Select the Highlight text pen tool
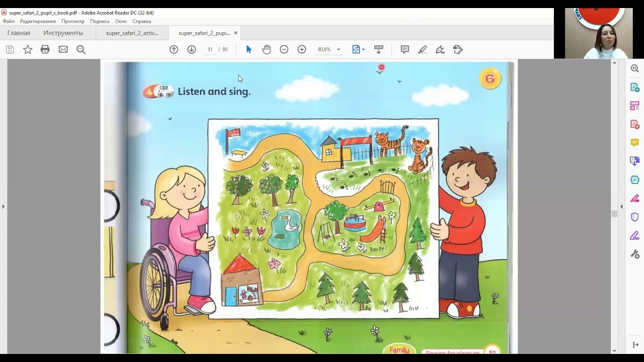Viewport: 644px width, 362px height. pyautogui.click(x=423, y=49)
